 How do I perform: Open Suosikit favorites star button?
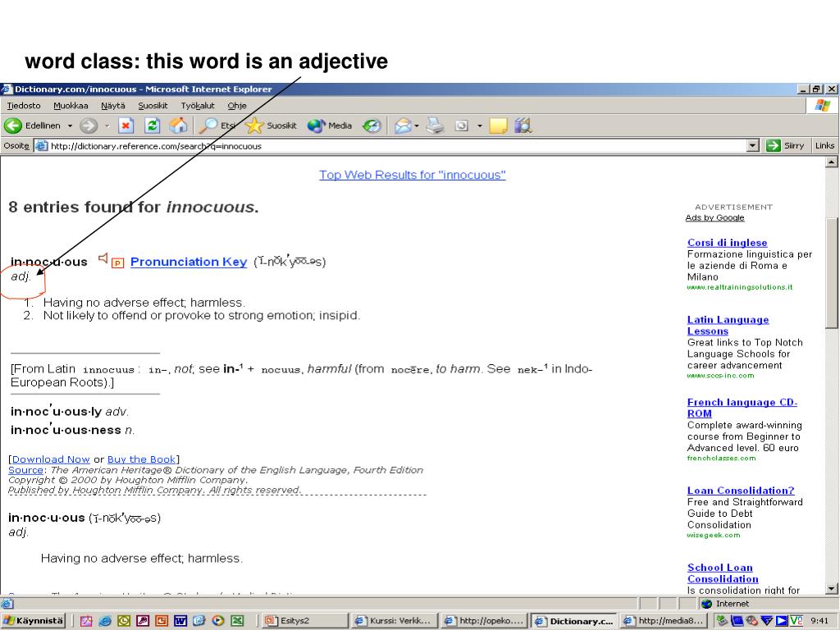pyautogui.click(x=271, y=126)
